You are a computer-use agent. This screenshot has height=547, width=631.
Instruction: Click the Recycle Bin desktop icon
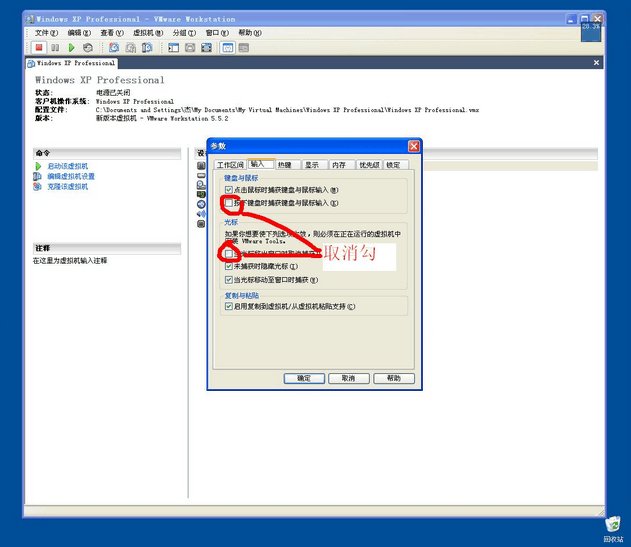click(612, 524)
